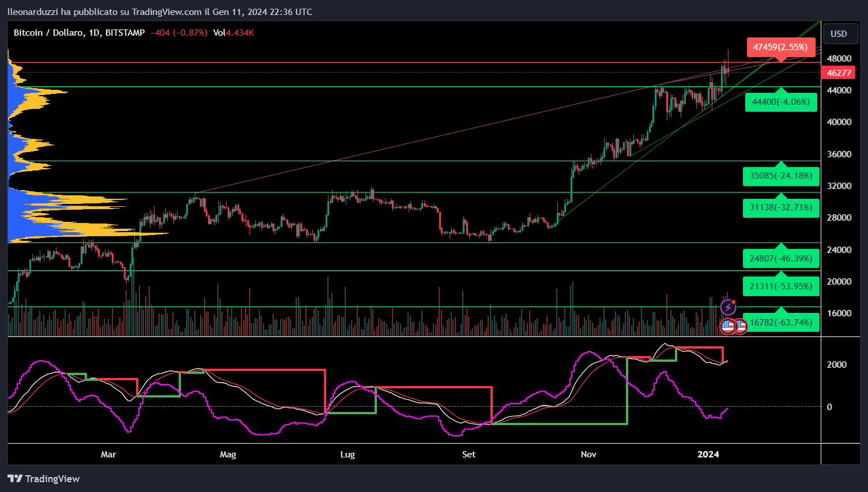Click the green 35085(-24.18%) level label
The image size is (868, 492).
tap(781, 176)
